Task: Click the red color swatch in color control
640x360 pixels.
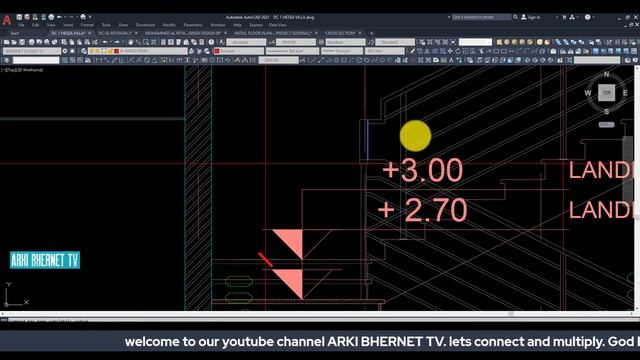Action: (x=217, y=51)
